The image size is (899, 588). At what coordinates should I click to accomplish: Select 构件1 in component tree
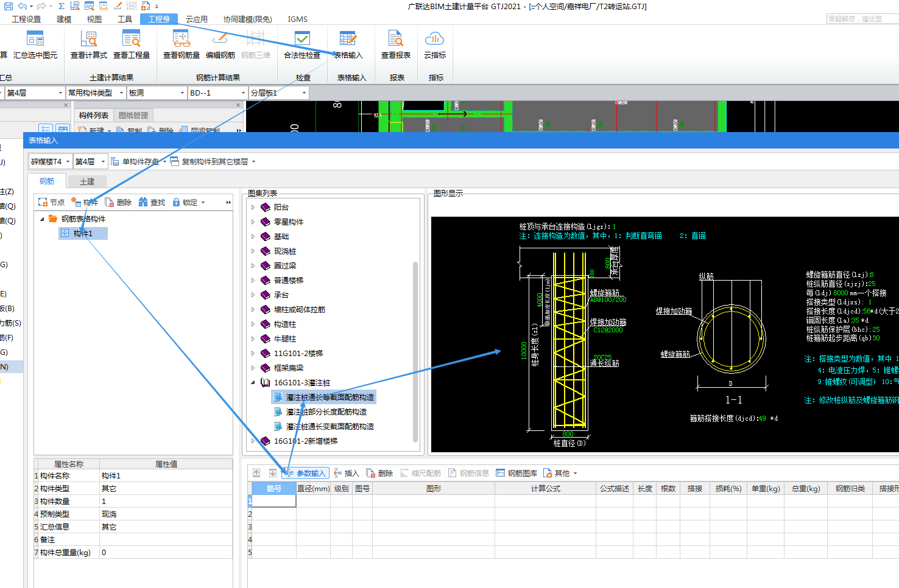tap(83, 233)
